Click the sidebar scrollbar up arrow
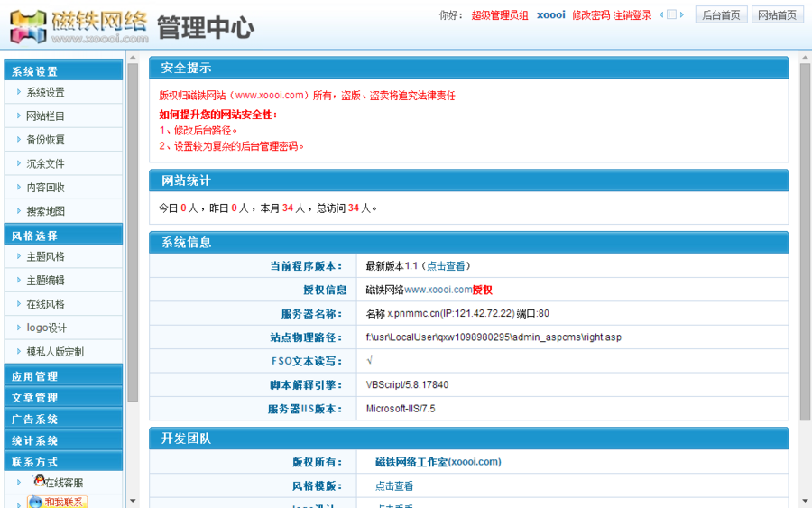This screenshot has height=508, width=812. point(133,58)
